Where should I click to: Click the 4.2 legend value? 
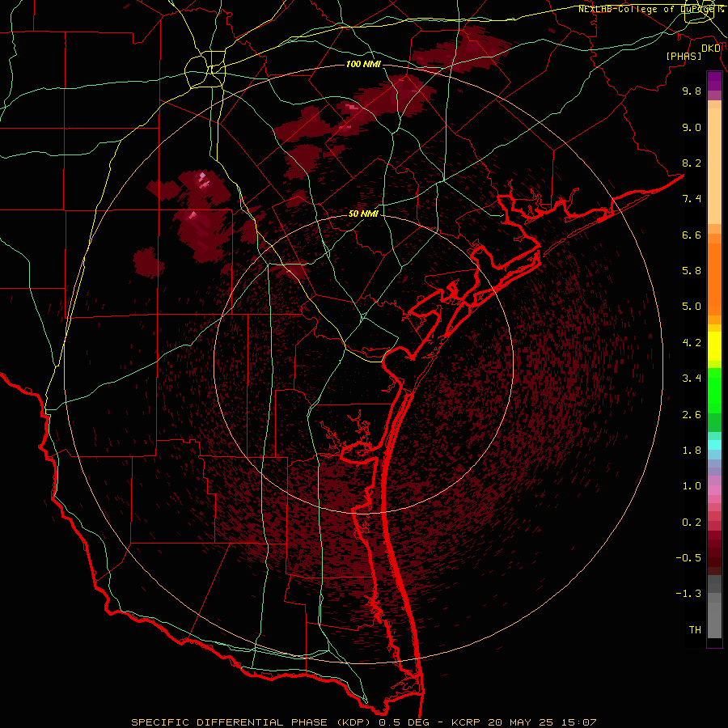coord(692,343)
